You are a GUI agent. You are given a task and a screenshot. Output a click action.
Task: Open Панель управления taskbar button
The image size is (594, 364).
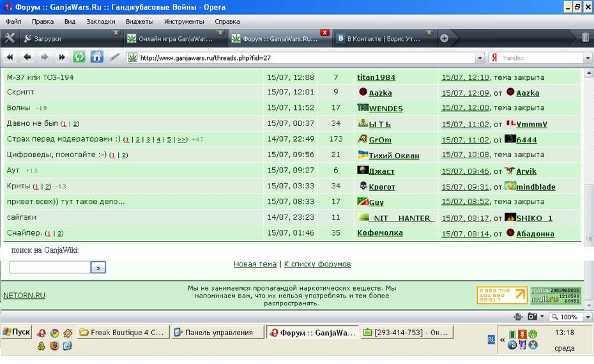pos(218,333)
